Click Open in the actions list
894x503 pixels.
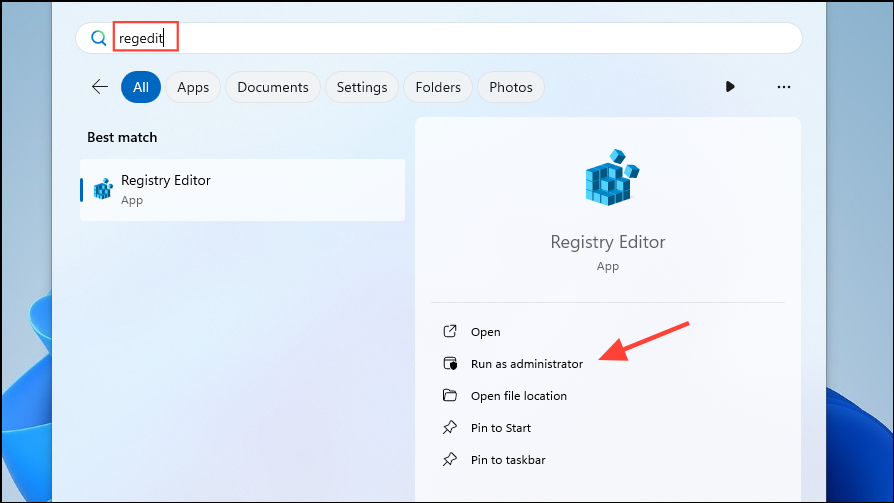[486, 332]
